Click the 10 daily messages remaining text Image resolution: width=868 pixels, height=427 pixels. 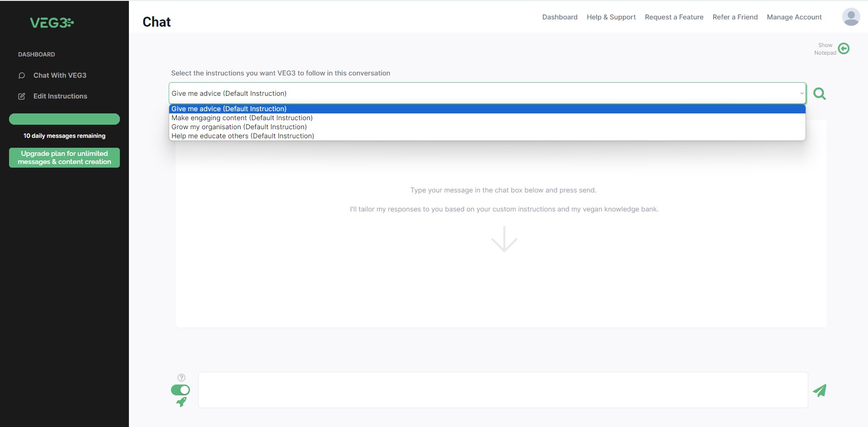coord(64,136)
